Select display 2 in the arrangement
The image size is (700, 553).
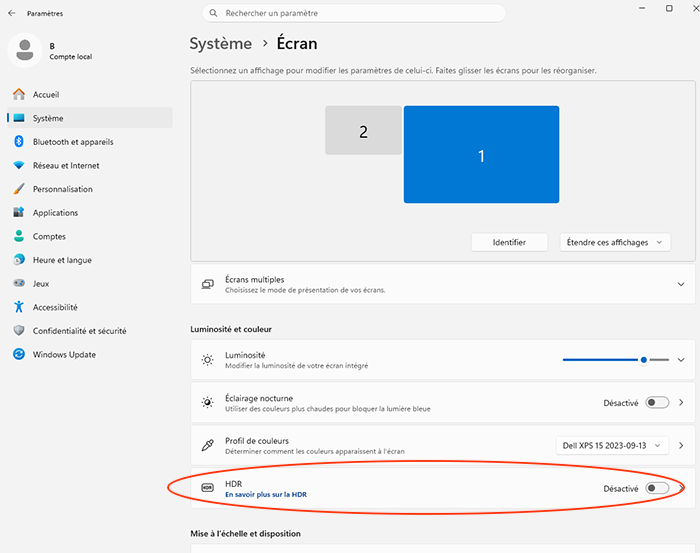(363, 130)
